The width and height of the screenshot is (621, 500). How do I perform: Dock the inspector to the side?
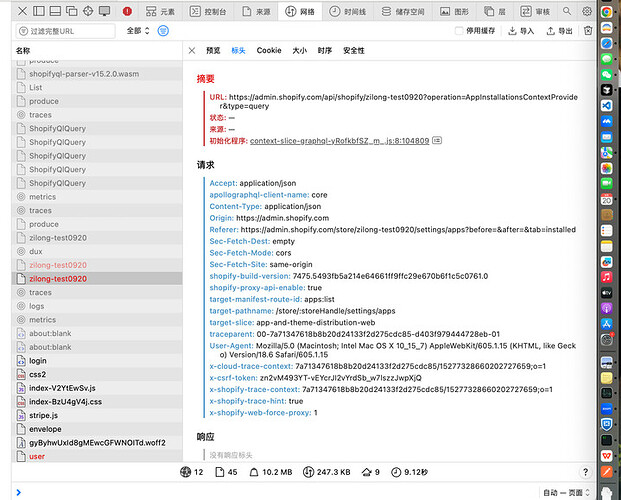[39, 11]
